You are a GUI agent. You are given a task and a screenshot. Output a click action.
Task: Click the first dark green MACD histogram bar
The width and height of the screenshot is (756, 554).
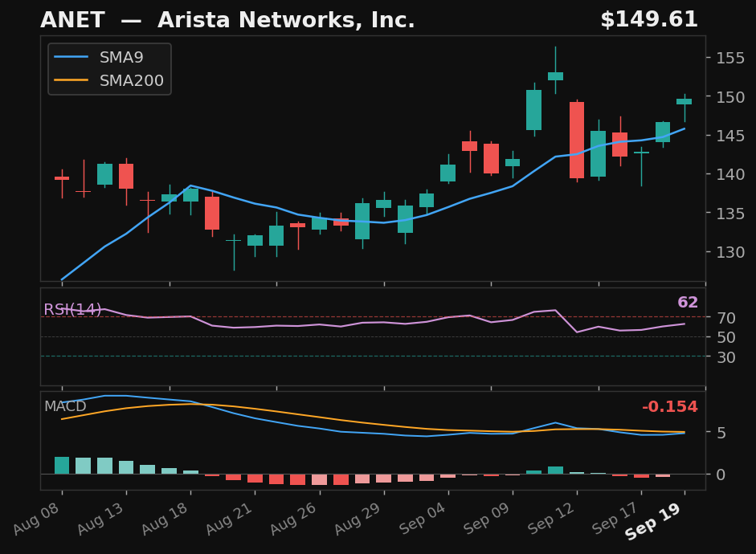(62, 466)
